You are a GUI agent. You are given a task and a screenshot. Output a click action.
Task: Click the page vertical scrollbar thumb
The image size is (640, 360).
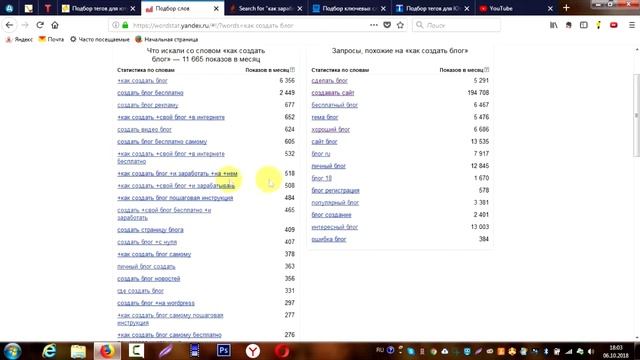tap(637, 115)
